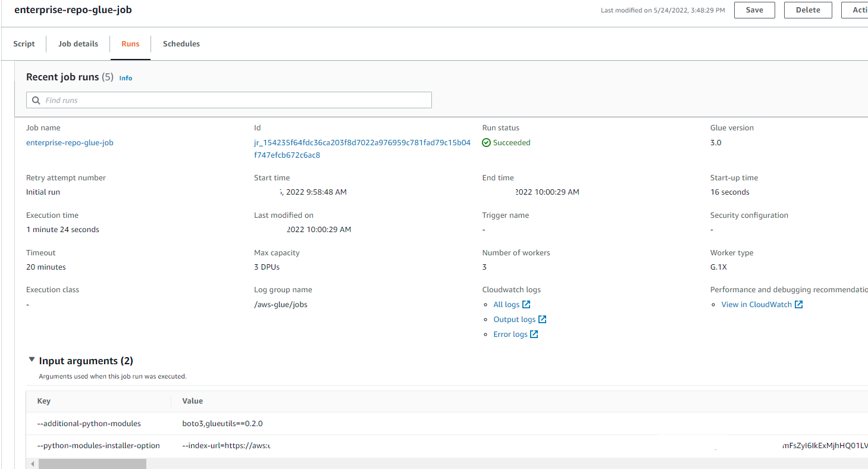
Task: Open the All logs link
Action: (x=506, y=305)
